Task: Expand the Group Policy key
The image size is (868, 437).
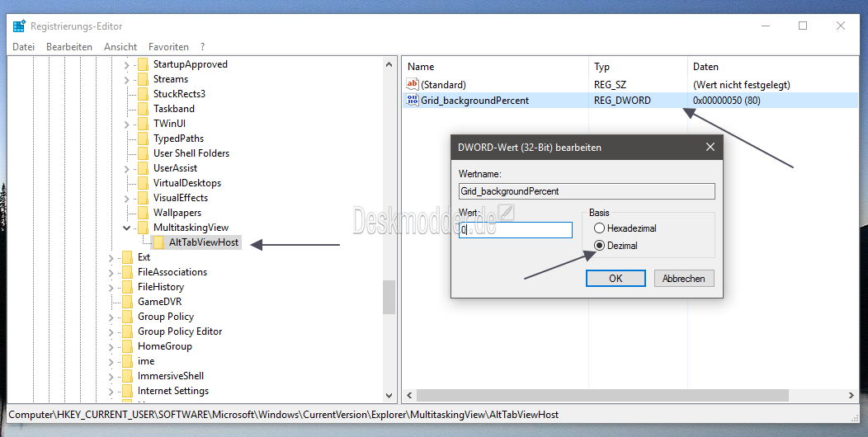Action: [x=111, y=317]
